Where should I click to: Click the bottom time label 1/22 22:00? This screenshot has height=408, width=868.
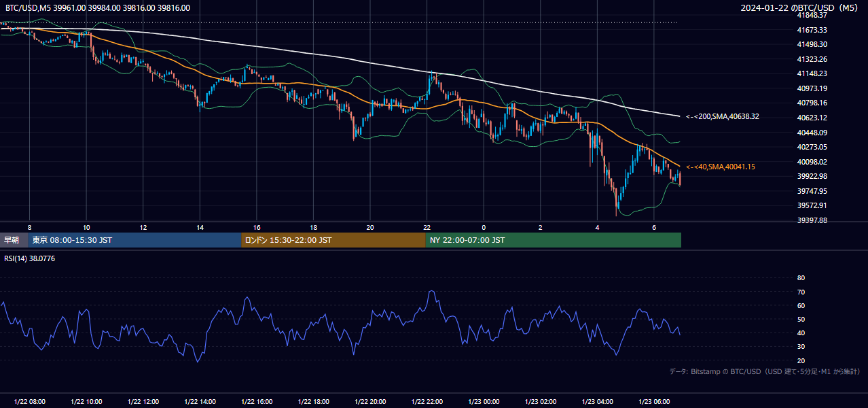pyautogui.click(x=427, y=402)
